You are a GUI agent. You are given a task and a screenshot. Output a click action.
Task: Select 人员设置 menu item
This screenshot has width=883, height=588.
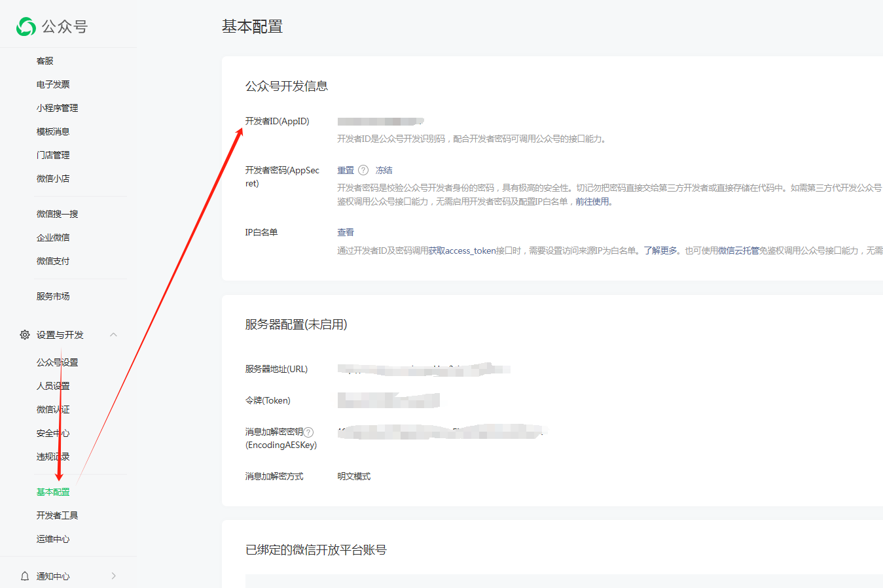(53, 386)
